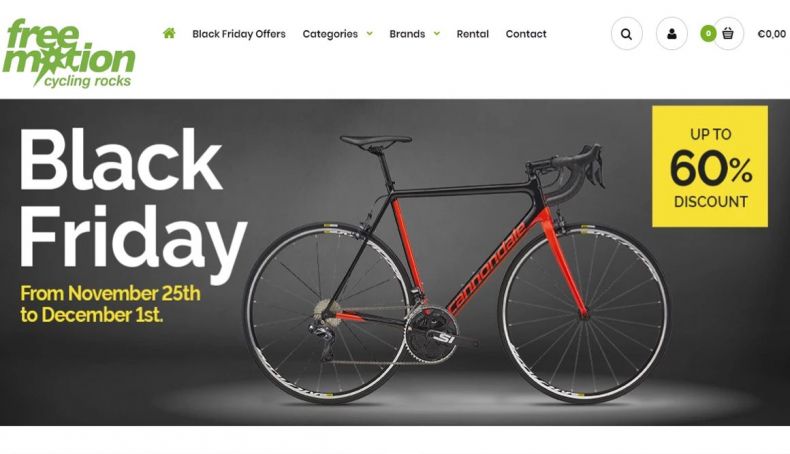The image size is (790, 454).
Task: Click the Cannondale bike image
Action: point(457,267)
